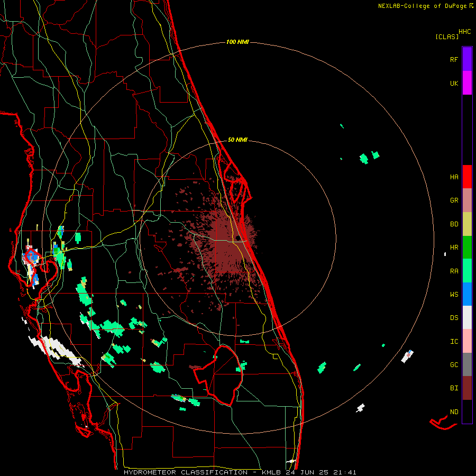
Task: Click the 'GR' legend label
Action: point(454,200)
